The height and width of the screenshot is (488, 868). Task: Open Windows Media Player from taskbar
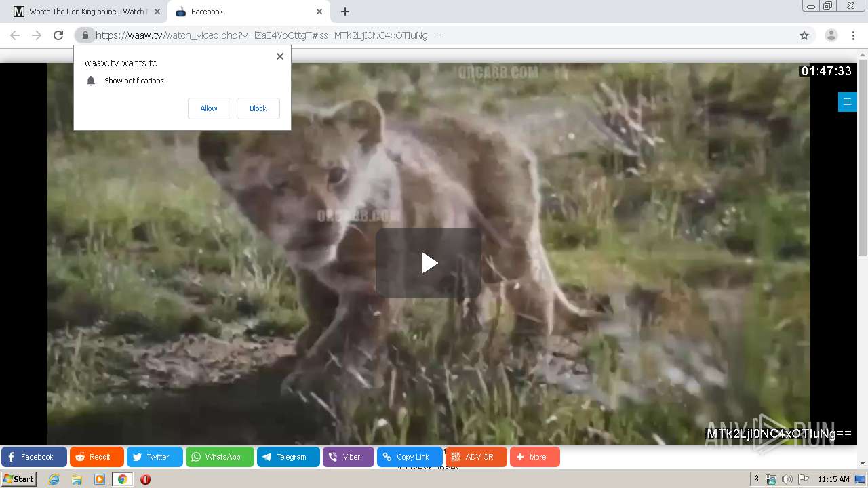click(x=100, y=479)
